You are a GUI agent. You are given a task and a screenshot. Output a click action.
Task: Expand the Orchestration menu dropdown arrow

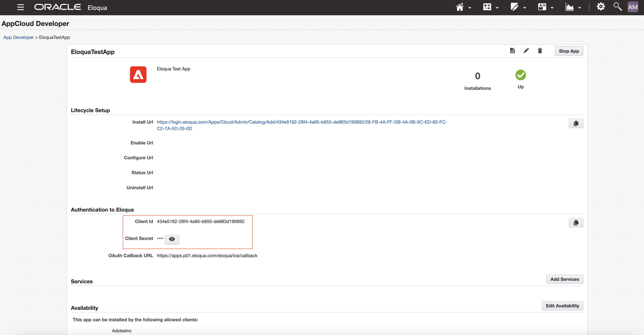497,8
